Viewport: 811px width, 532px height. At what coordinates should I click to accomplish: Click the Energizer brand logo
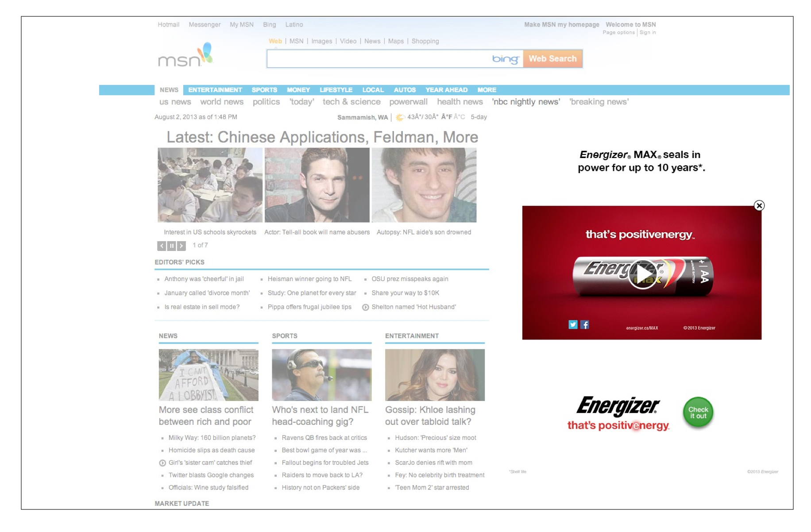(x=618, y=406)
